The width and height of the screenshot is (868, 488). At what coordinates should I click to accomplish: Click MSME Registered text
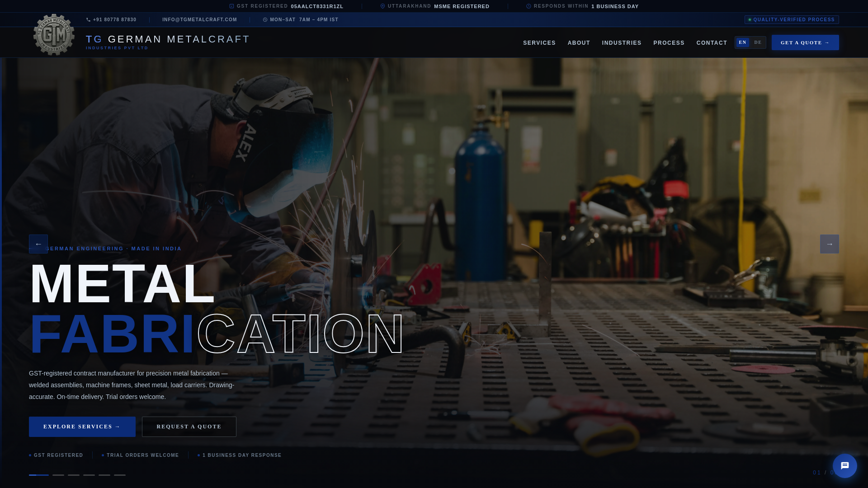pos(462,6)
